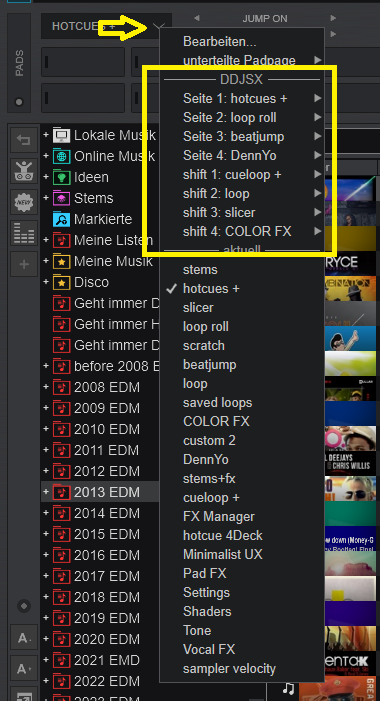Click the increase font size A button
The image size is (380, 701).
tap(24, 638)
